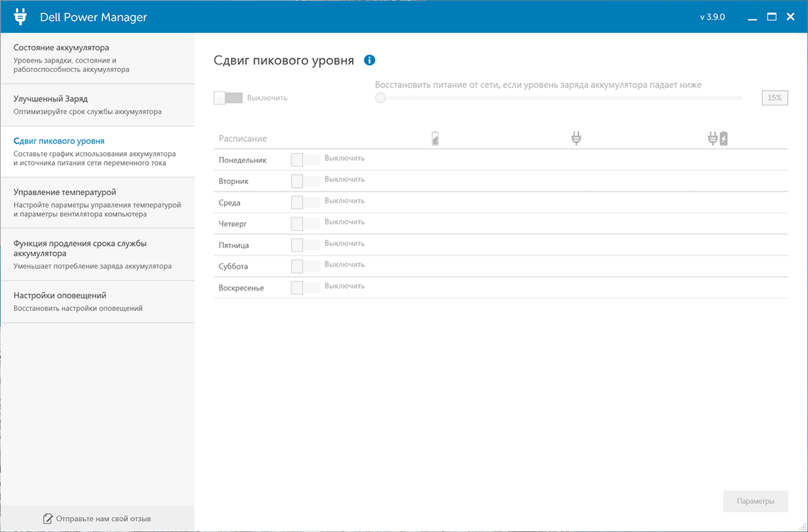This screenshot has height=532, width=808.
Task: Switch on the Воскресенье schedule toggle
Action: click(305, 288)
